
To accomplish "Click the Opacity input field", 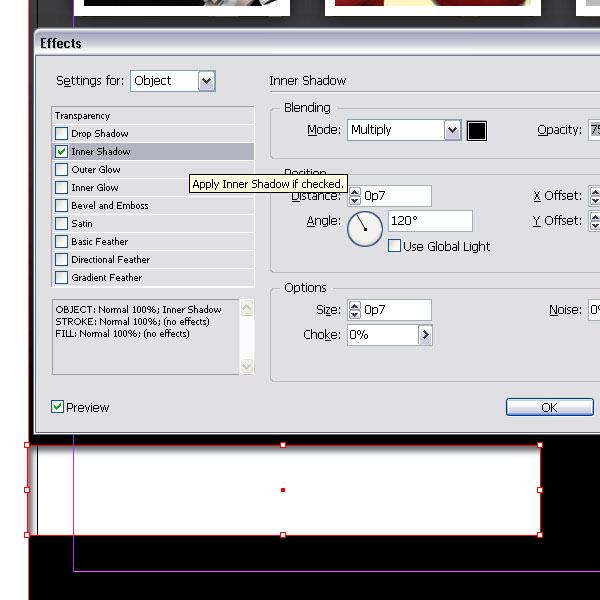I will (594, 130).
